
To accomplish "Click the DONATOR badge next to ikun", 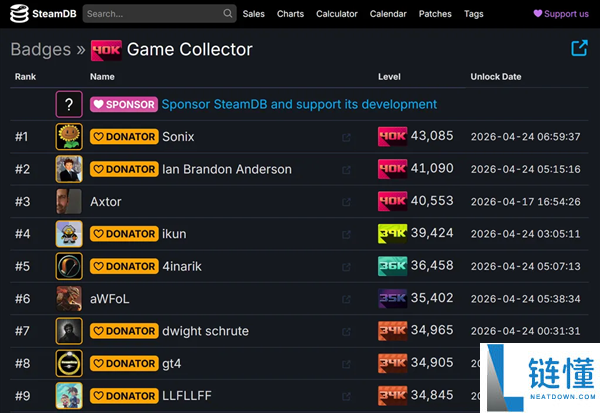I will click(124, 234).
